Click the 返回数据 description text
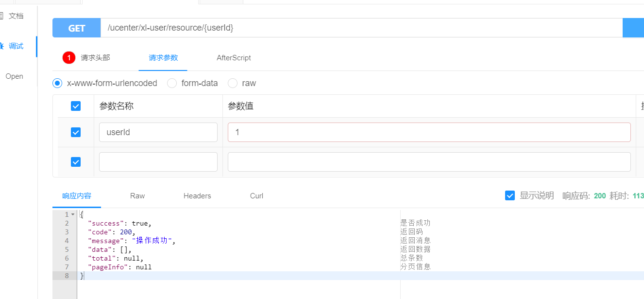This screenshot has width=644, height=299. pyautogui.click(x=415, y=249)
